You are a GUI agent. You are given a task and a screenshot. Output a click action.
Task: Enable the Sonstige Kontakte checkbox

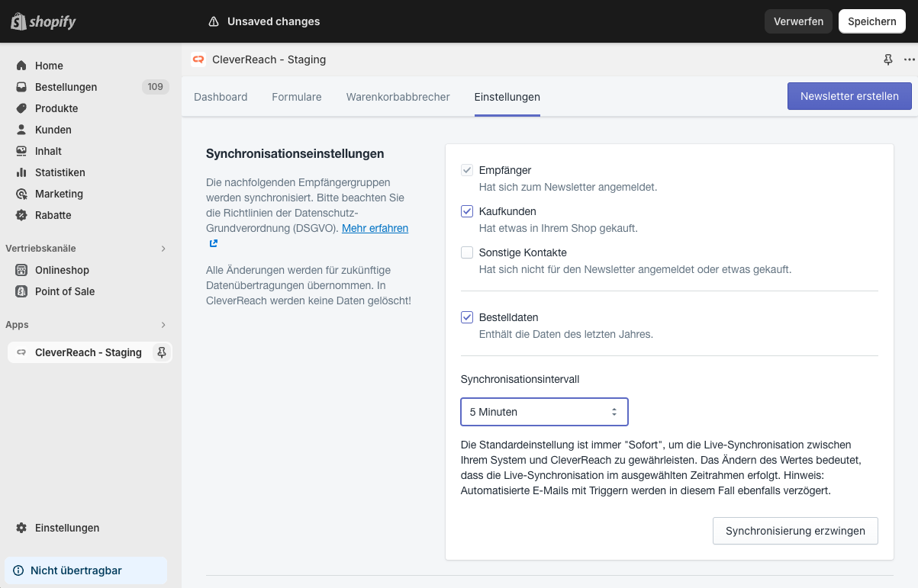[x=467, y=252]
